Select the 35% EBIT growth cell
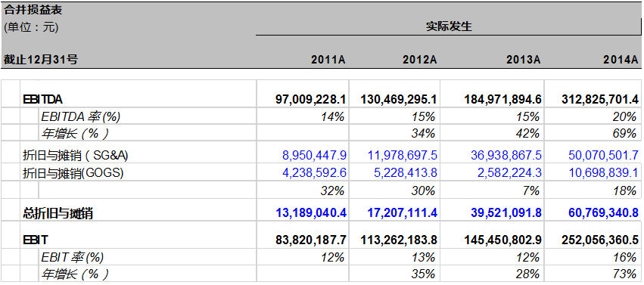 point(424,274)
